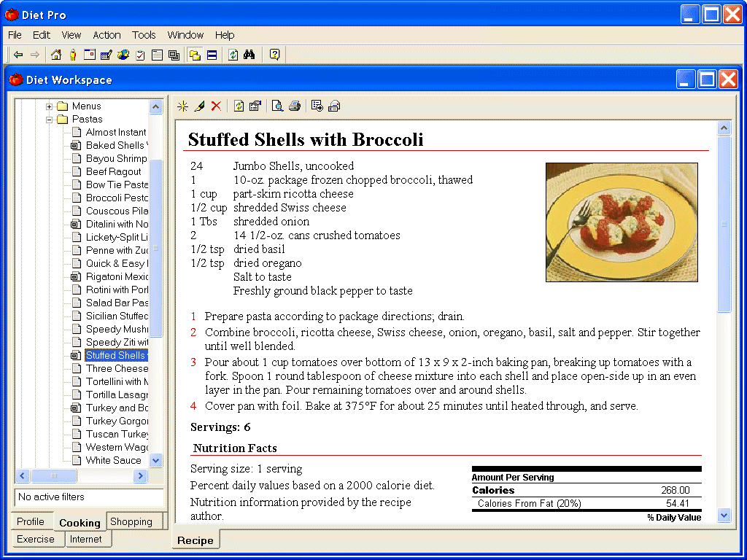Switch to the Exercise tab
This screenshot has width=747, height=560.
[36, 540]
